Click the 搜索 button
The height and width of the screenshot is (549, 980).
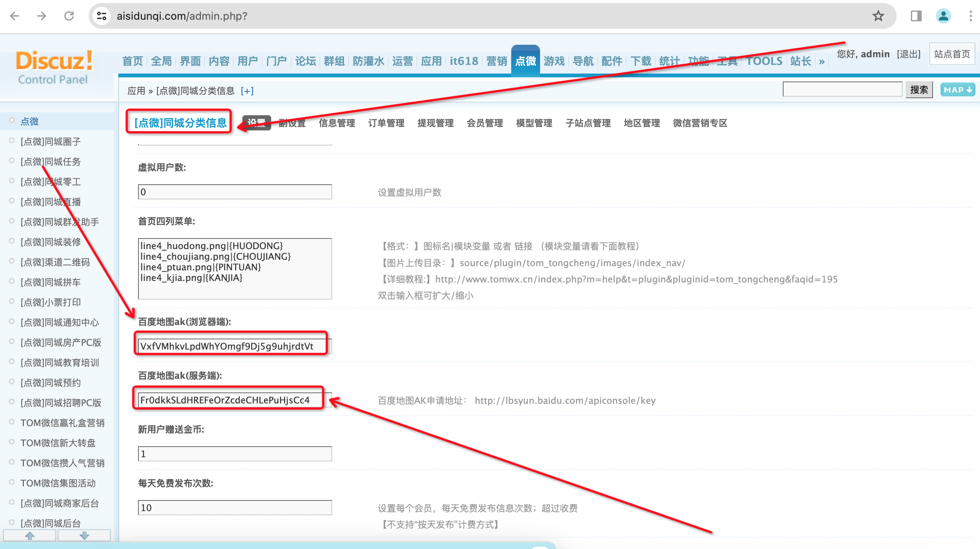(x=919, y=90)
